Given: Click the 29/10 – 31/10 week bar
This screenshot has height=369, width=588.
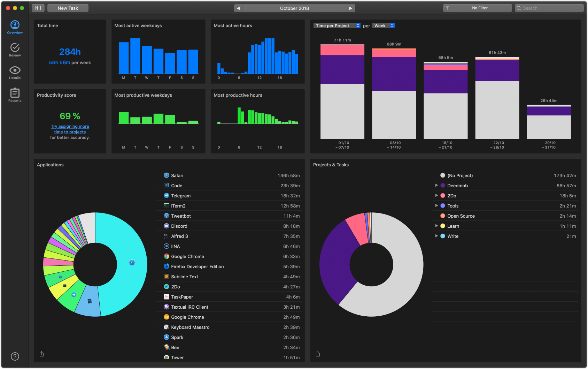Looking at the screenshot, I should 549,122.
